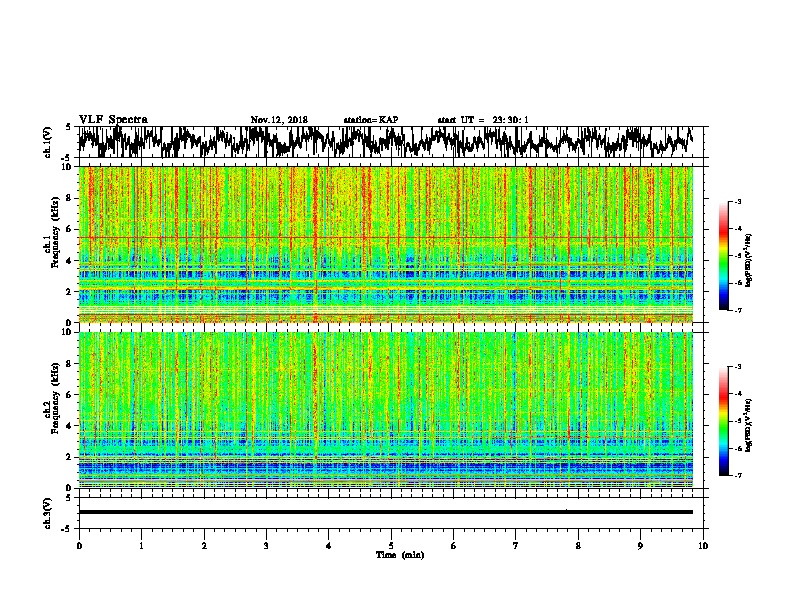
Task: Click the ch.1 colorbar "log(PSD)" label
Action: pos(748,260)
